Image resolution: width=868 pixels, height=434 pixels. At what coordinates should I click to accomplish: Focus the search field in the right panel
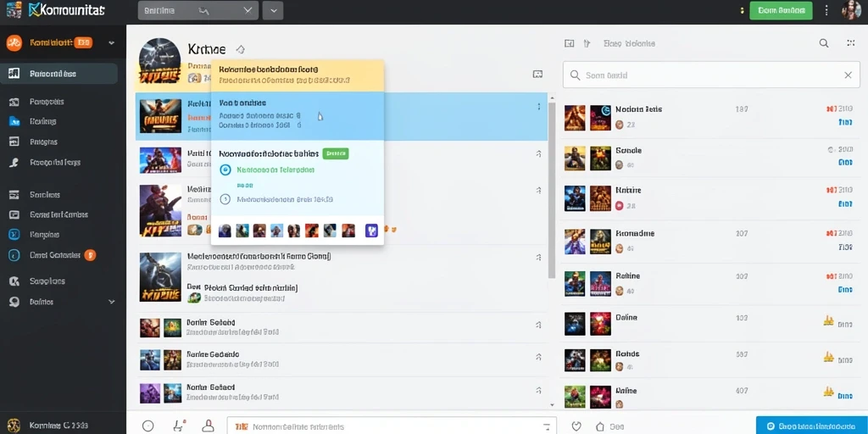(711, 75)
